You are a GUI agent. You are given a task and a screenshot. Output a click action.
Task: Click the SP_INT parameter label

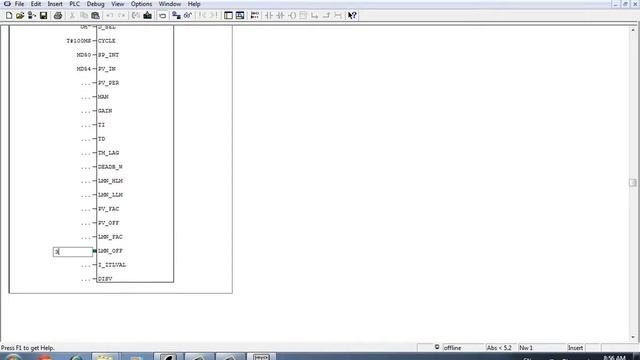108,55
